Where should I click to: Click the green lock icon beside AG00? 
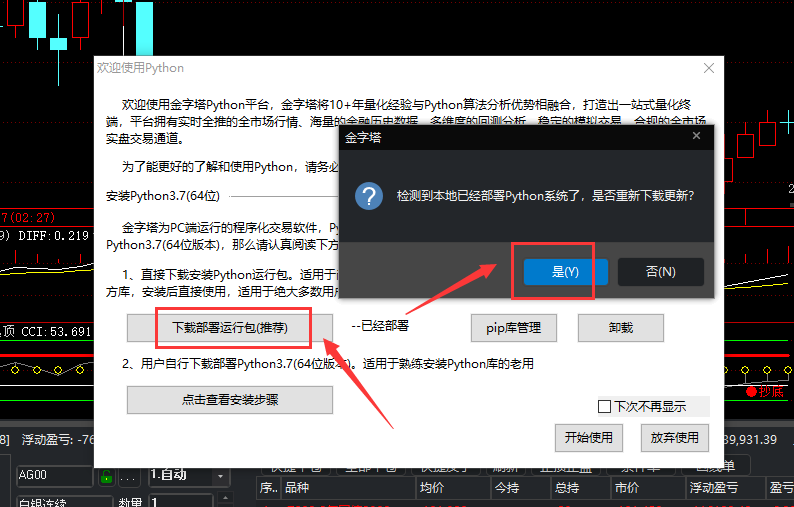tap(106, 477)
